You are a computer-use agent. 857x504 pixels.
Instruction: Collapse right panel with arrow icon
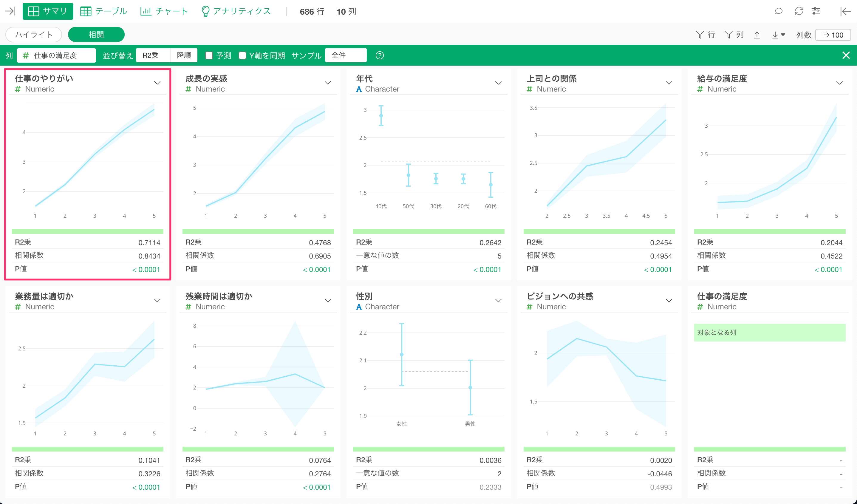click(845, 11)
